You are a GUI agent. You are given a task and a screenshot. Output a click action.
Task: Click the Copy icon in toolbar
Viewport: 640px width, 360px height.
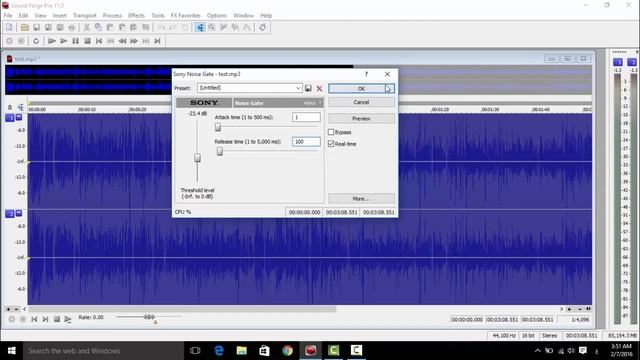tap(98, 27)
